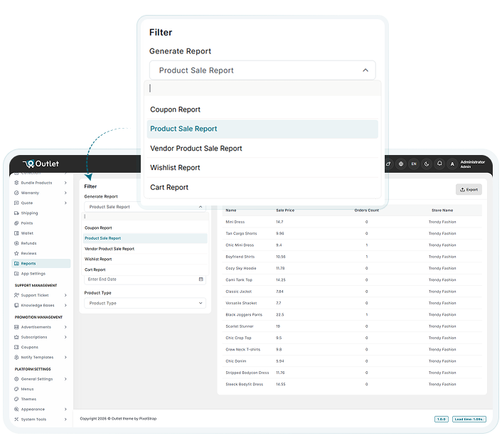This screenshot has width=502, height=448.
Task: Click the enlarged dropdown search field
Action: (262, 88)
